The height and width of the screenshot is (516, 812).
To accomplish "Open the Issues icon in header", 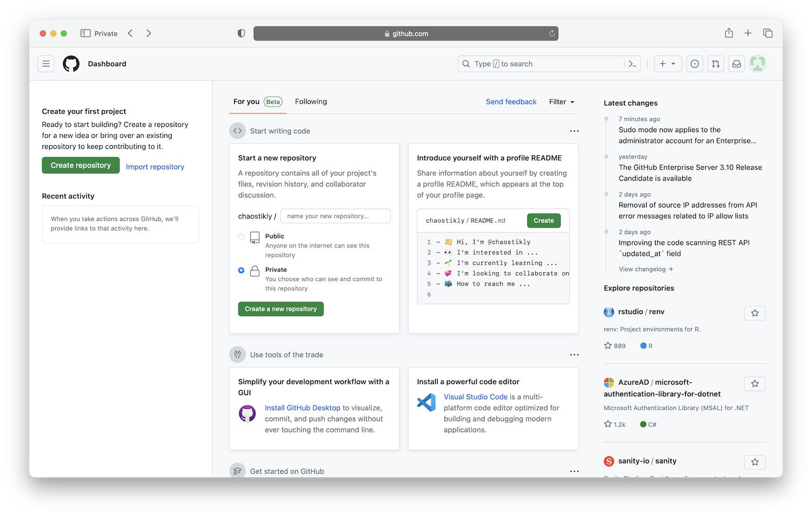I will tap(694, 64).
